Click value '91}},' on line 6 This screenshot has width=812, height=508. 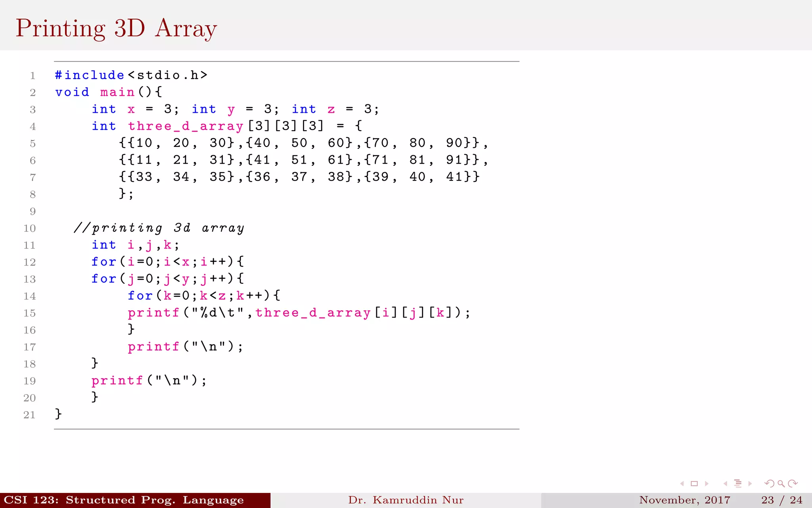pos(467,160)
